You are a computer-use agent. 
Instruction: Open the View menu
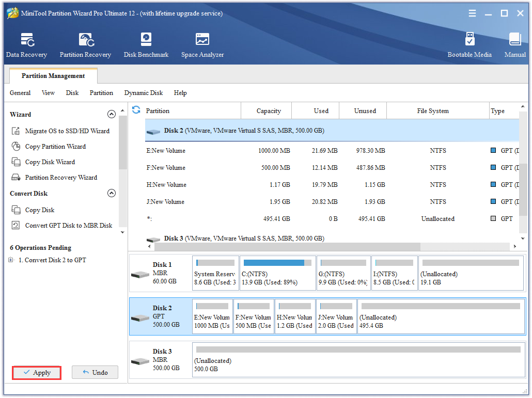[48, 93]
